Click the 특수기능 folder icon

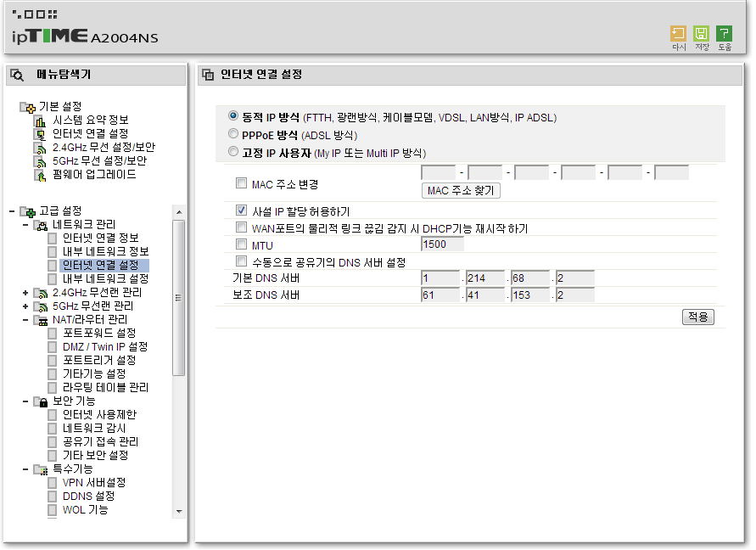(x=41, y=469)
